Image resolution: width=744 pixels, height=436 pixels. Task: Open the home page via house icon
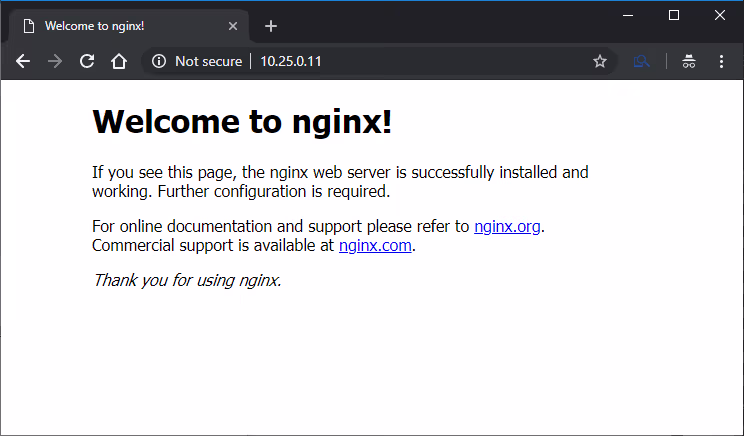click(118, 61)
